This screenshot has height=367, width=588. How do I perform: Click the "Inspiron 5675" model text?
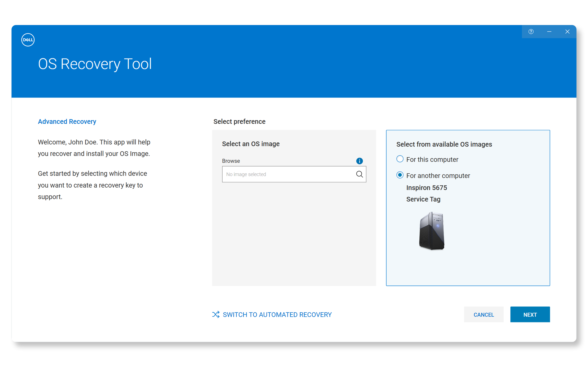click(x=427, y=187)
